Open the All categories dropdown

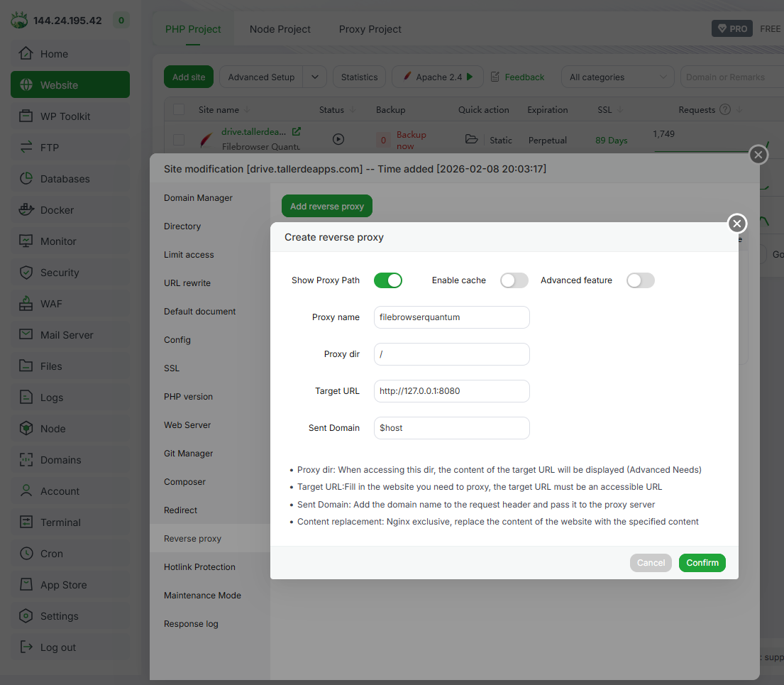pos(617,77)
